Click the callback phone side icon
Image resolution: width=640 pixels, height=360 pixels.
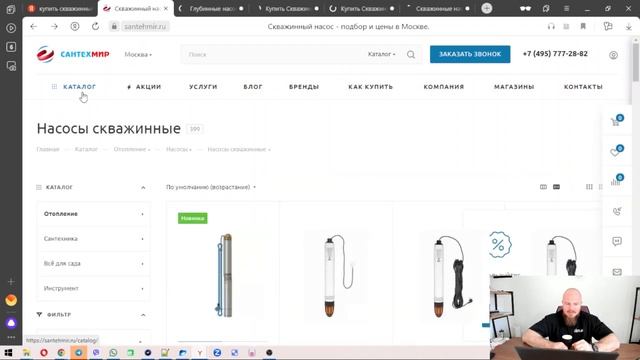(x=617, y=211)
